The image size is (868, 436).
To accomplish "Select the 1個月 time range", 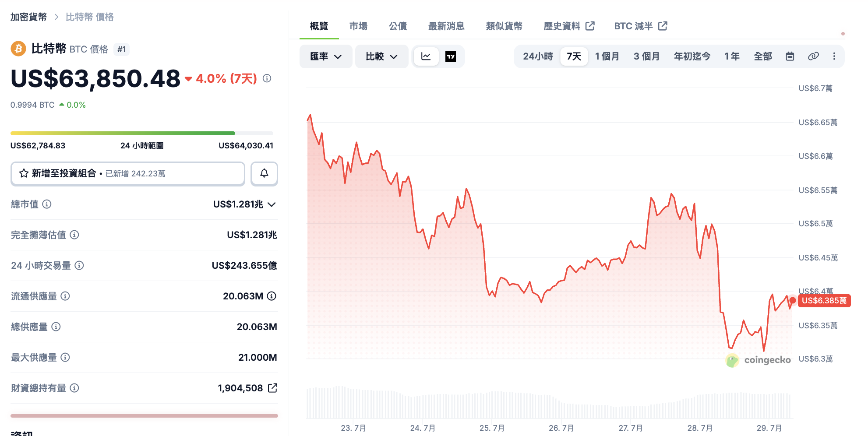I will 607,56.
